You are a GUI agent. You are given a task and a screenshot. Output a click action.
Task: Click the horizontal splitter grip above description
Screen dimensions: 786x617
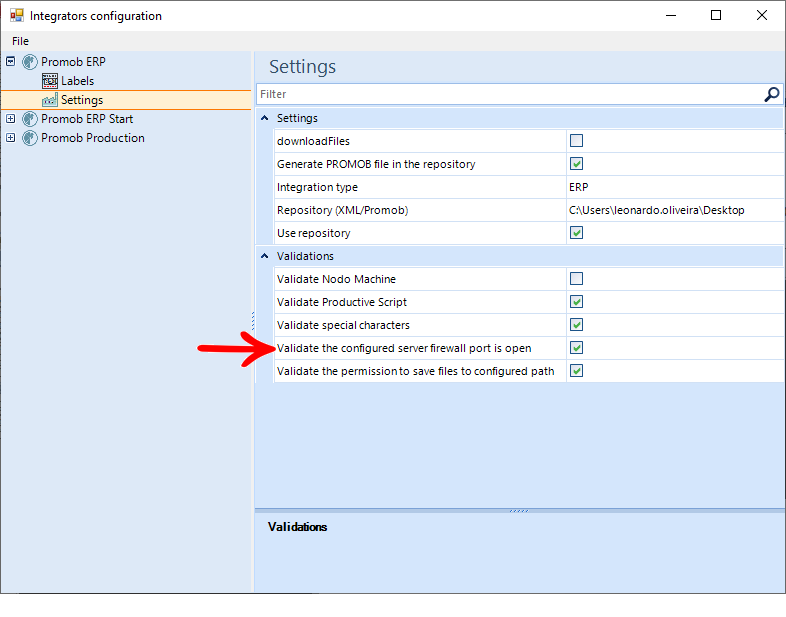519,511
